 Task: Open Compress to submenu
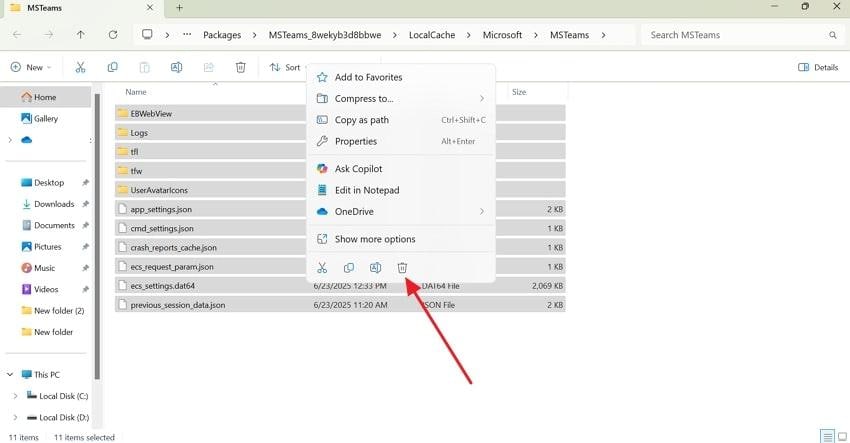tap(401, 99)
